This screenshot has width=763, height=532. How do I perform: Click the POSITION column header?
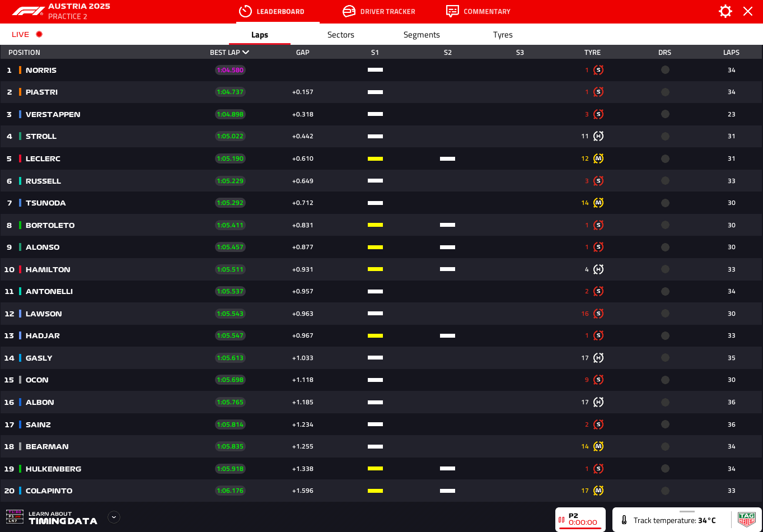coord(24,53)
